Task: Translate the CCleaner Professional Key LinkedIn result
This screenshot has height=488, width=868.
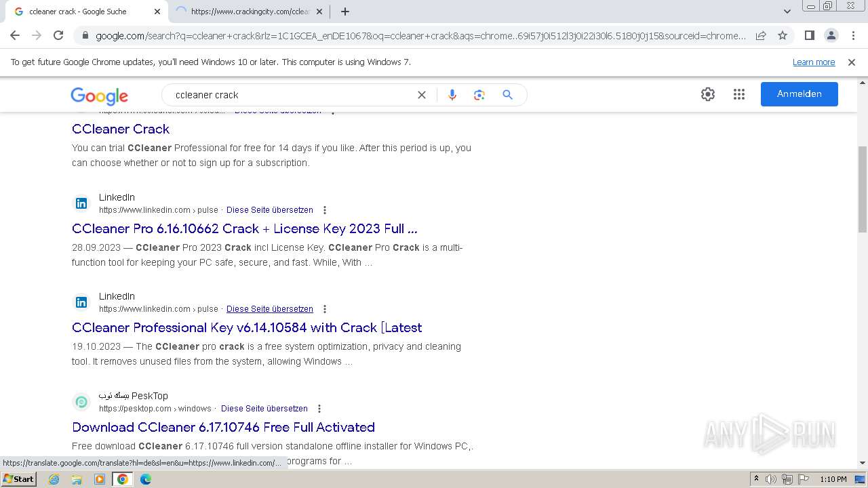Action: [x=270, y=309]
